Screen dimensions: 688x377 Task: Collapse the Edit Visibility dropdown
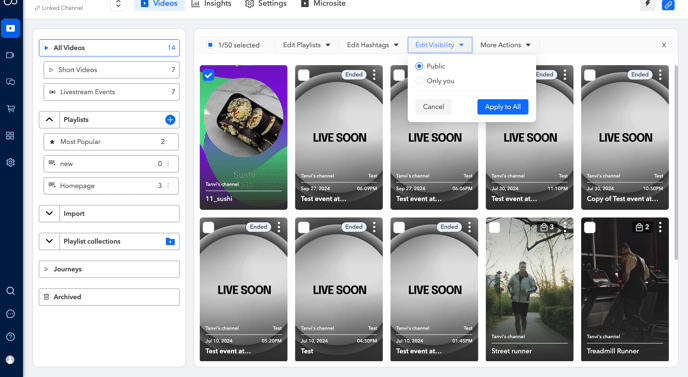point(440,45)
